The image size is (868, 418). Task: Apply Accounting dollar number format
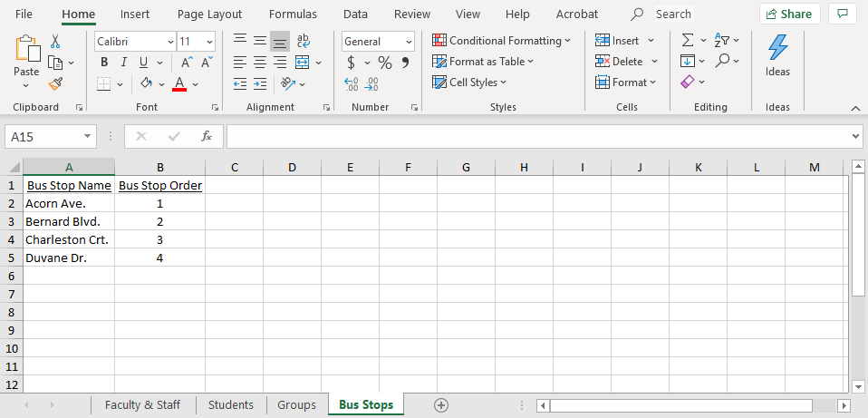[352, 63]
